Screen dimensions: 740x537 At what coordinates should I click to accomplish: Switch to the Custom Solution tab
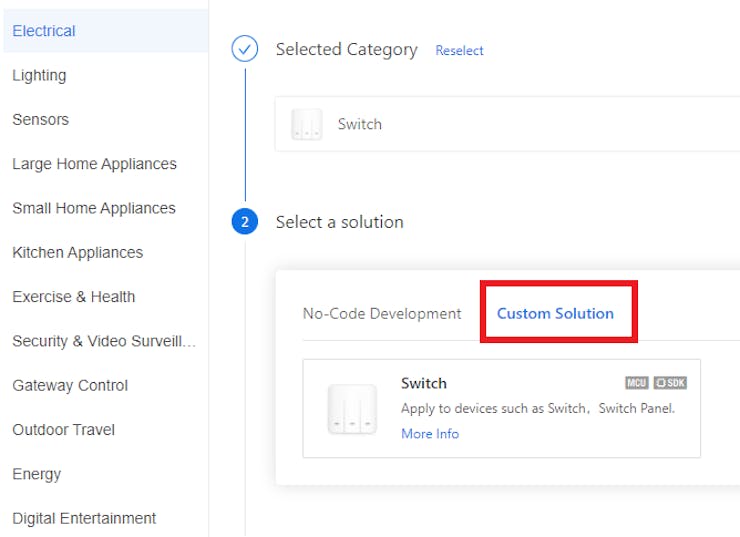click(555, 313)
